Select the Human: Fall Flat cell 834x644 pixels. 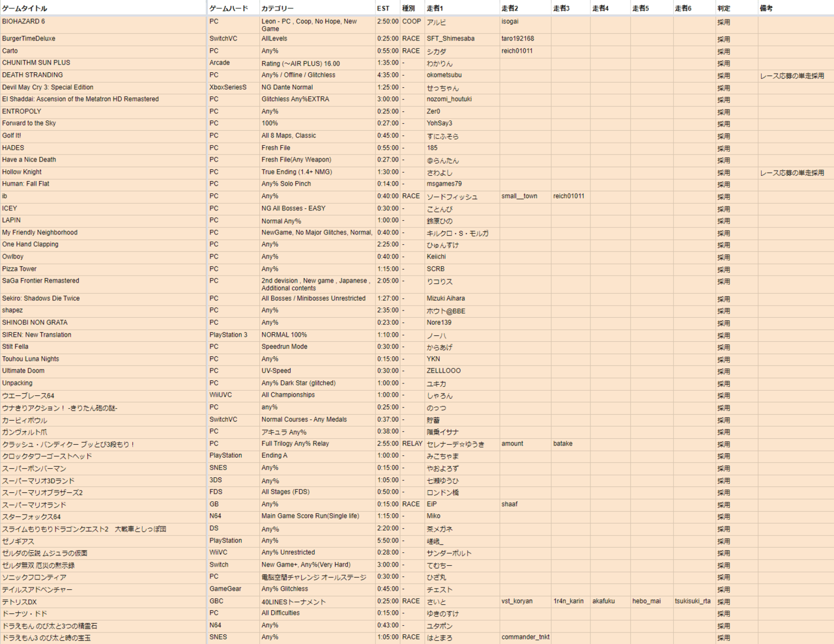(103, 184)
